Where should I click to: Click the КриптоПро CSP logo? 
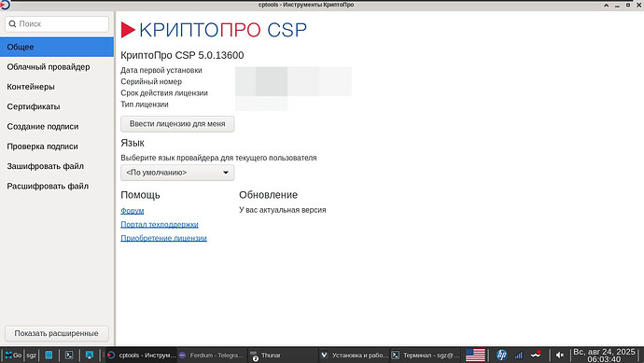click(214, 30)
